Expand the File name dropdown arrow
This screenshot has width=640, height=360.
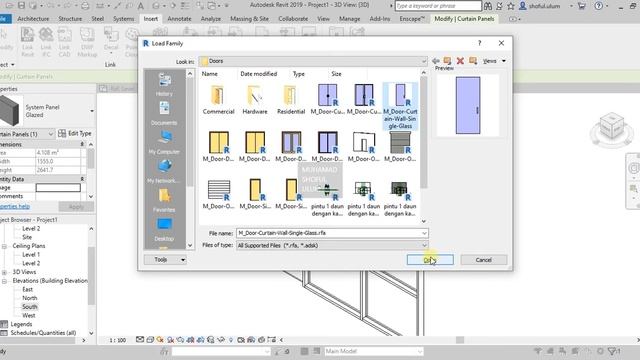point(424,233)
